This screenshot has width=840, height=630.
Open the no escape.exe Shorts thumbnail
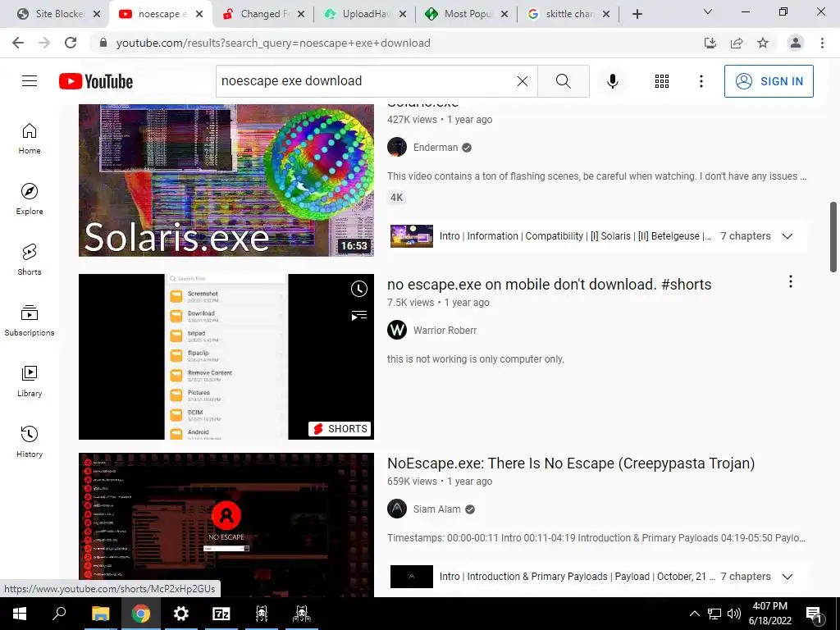point(226,357)
